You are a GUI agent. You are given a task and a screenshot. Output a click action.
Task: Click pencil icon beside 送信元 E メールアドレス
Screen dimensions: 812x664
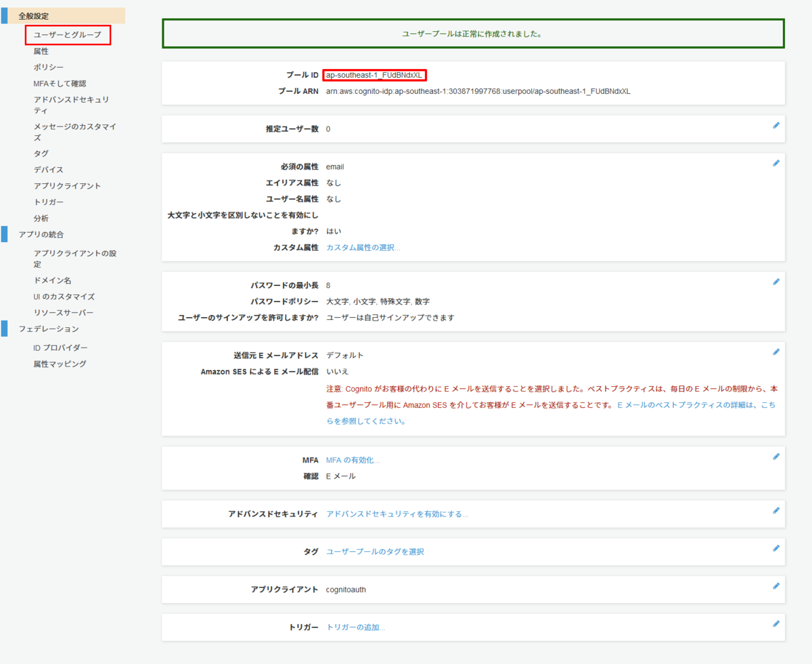pos(776,352)
